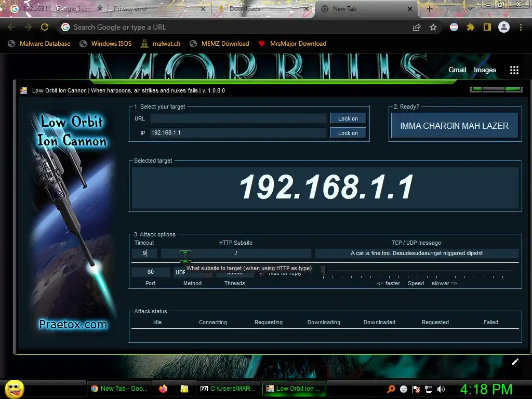Open the threads dropdown arrow
The height and width of the screenshot is (399, 532).
pyautogui.click(x=261, y=273)
